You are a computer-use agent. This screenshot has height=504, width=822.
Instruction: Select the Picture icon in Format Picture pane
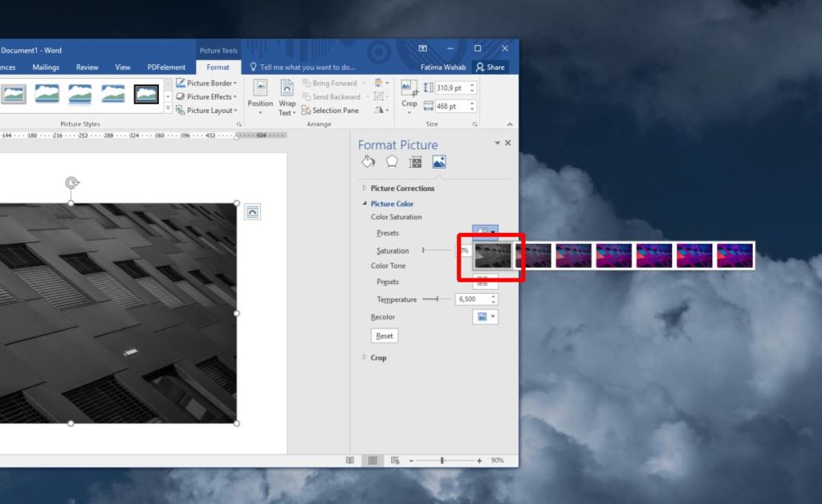coord(439,161)
